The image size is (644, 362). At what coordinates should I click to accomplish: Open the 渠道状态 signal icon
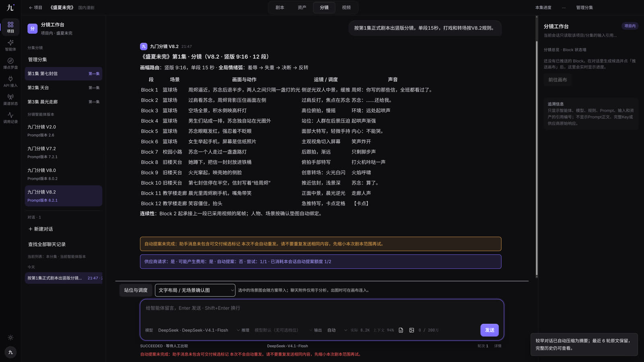(x=10, y=99)
